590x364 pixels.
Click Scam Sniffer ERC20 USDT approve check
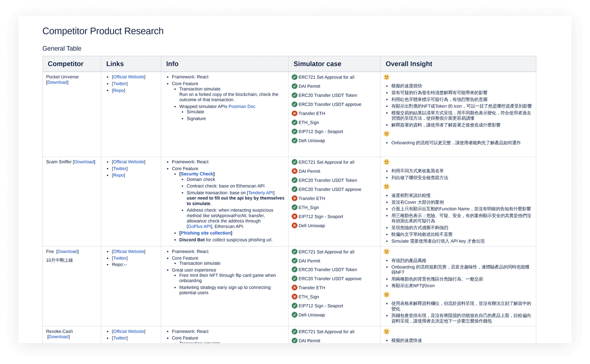tap(295, 190)
